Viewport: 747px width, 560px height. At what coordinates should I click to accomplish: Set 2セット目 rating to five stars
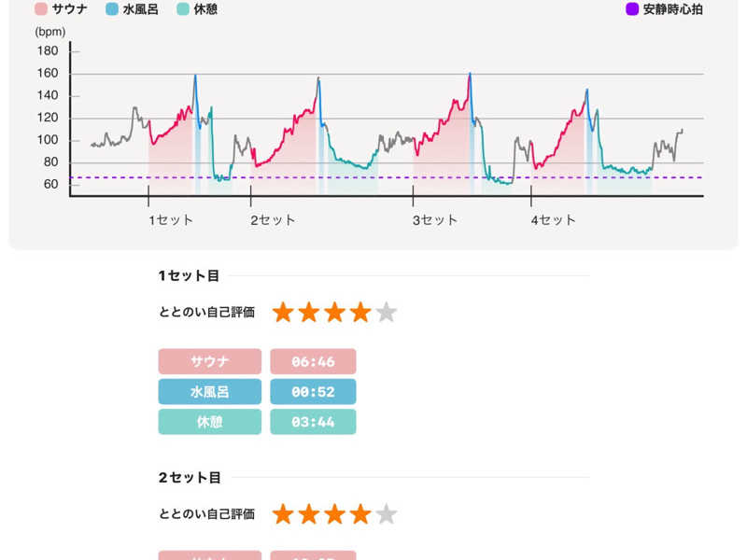[386, 514]
